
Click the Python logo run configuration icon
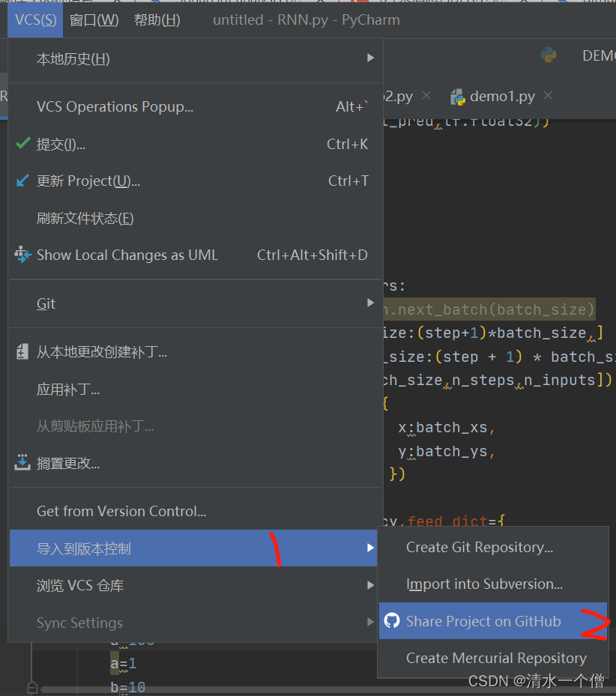[549, 55]
